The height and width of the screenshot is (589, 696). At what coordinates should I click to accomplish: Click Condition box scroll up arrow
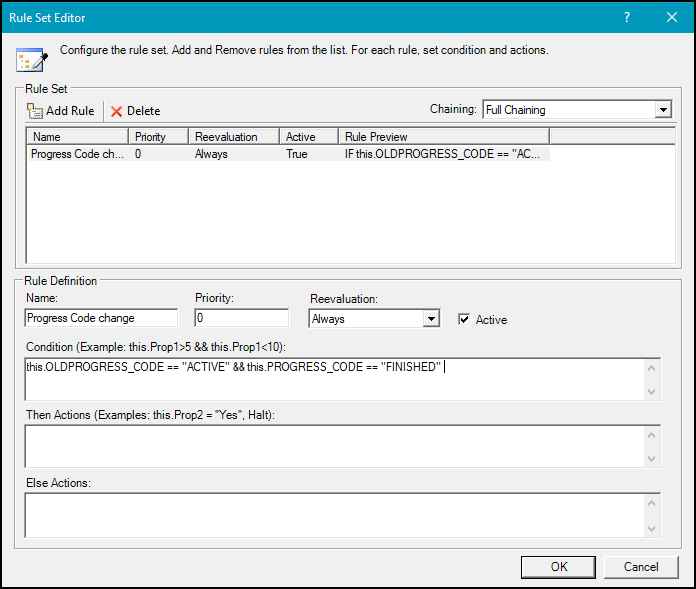pos(651,368)
